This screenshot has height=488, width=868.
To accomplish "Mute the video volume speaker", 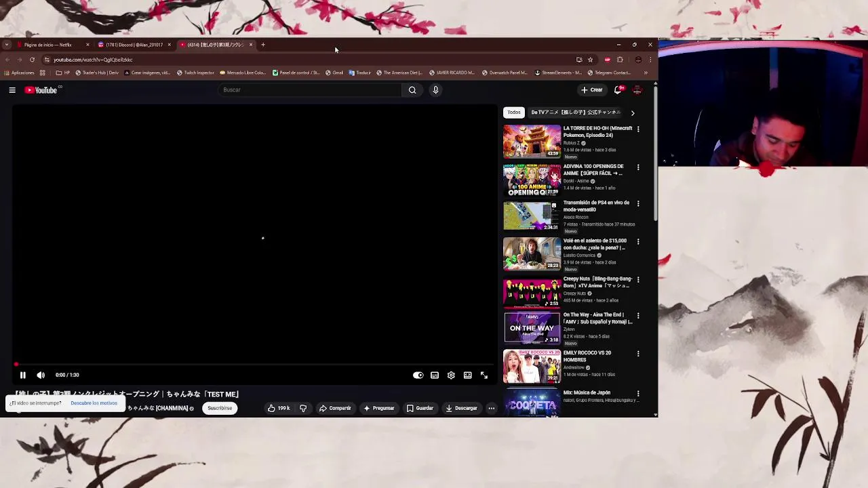I will click(x=41, y=375).
